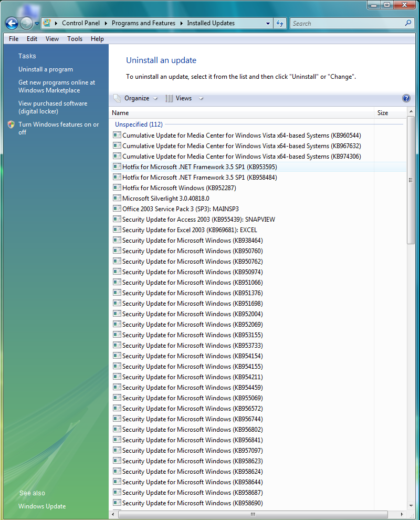Screen dimensions: 420x520
Task: Click the Microsoft Silverlight entry icon
Action: (117, 198)
